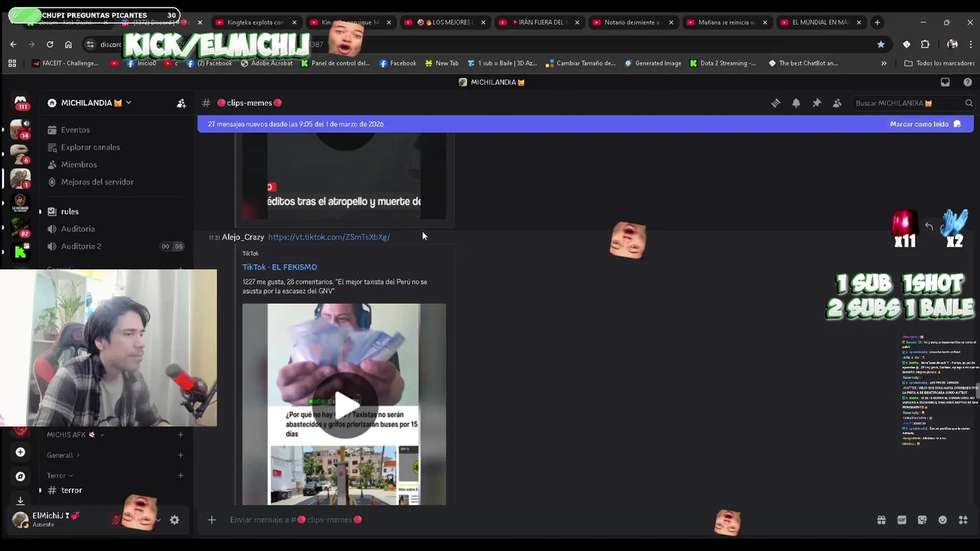Bookmark star icon in address bar

(880, 44)
